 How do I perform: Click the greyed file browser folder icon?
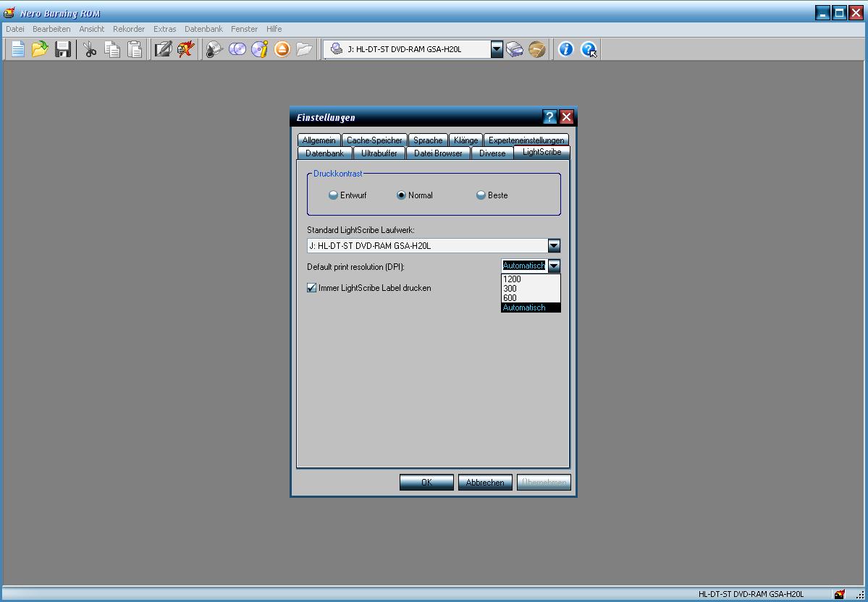click(x=305, y=49)
